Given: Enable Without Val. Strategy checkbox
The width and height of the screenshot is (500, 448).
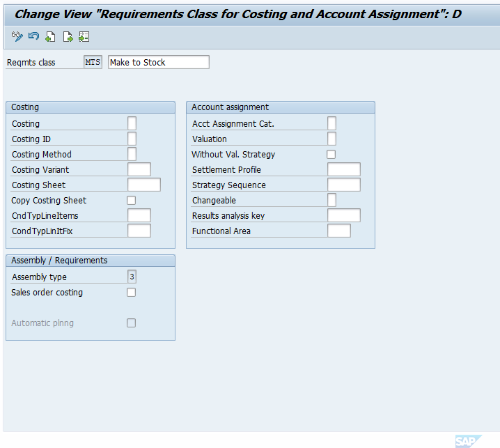Looking at the screenshot, I should [x=331, y=155].
